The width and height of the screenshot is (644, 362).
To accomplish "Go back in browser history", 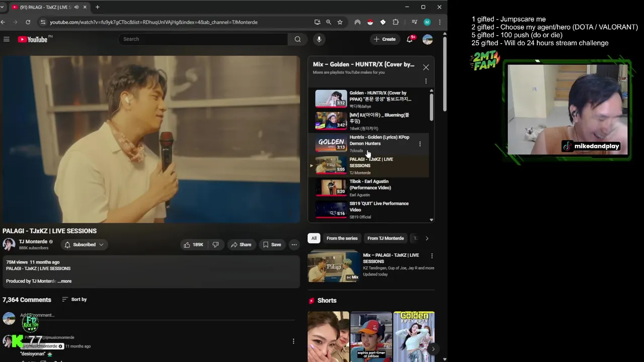I will (x=4, y=22).
